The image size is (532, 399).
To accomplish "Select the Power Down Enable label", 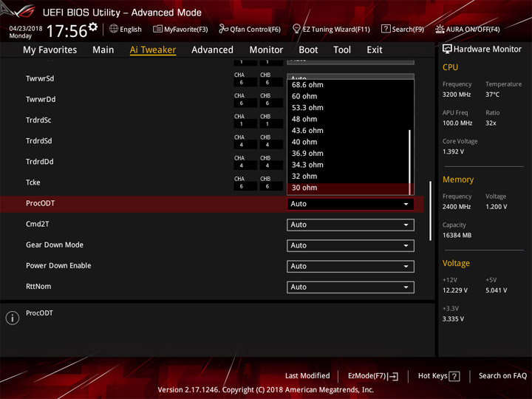I will point(58,266).
